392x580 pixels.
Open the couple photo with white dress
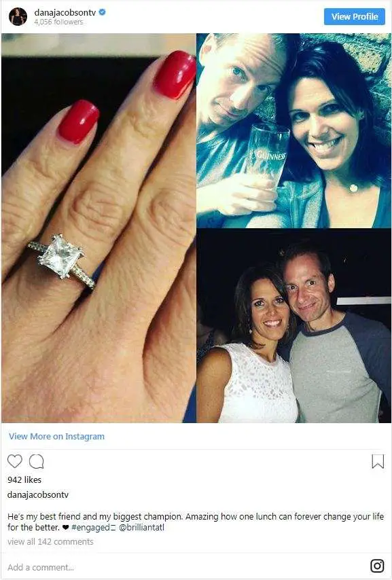point(293,325)
